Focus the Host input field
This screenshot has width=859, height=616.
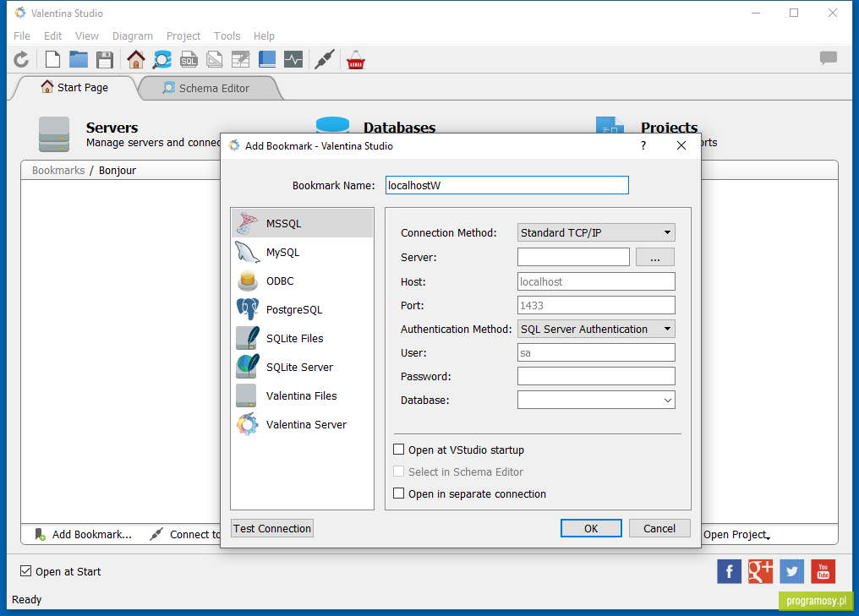(596, 281)
